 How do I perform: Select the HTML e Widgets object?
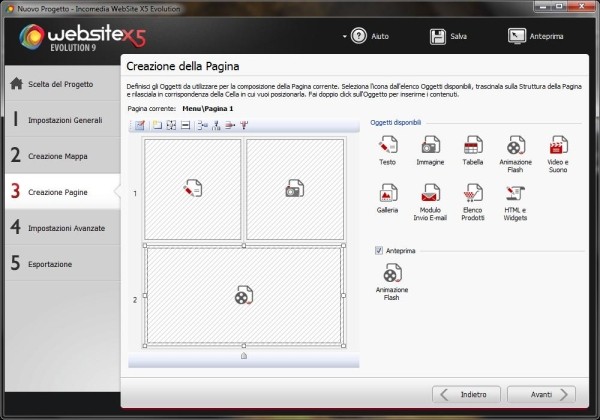(x=516, y=192)
